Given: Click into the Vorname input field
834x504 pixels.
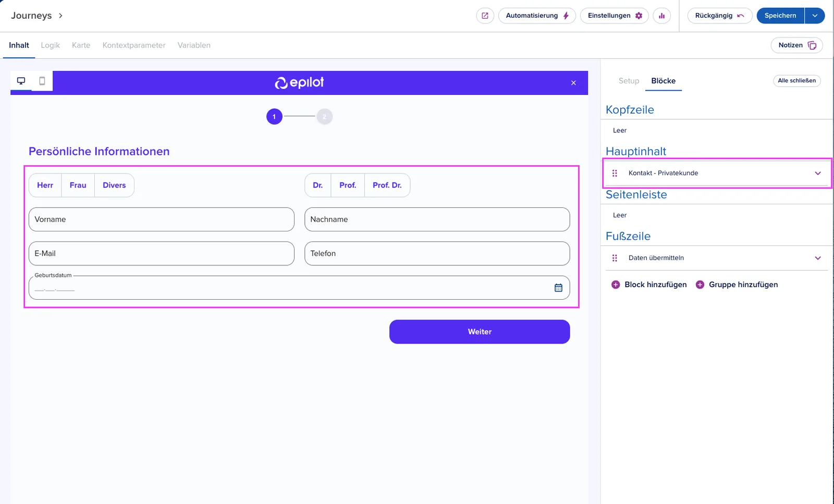Looking at the screenshot, I should tap(162, 219).
